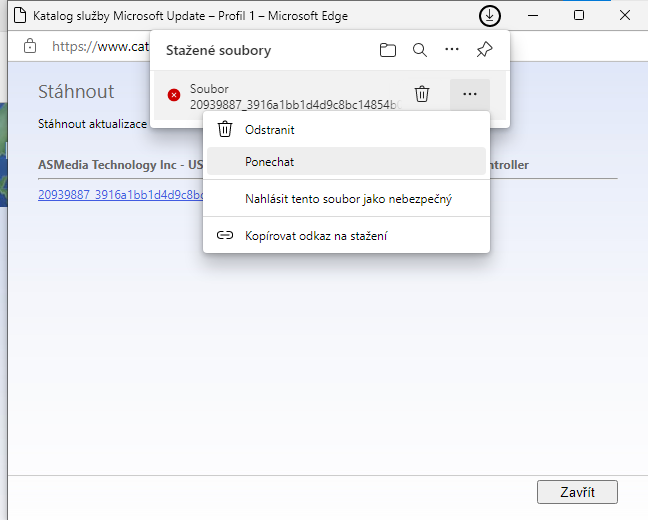The width and height of the screenshot is (648, 520).
Task: Click the search downloads magnifier icon
Action: point(419,50)
